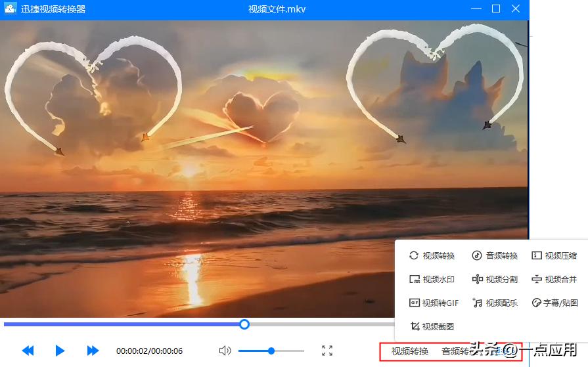Mute audio using the speaker icon

tap(225, 351)
